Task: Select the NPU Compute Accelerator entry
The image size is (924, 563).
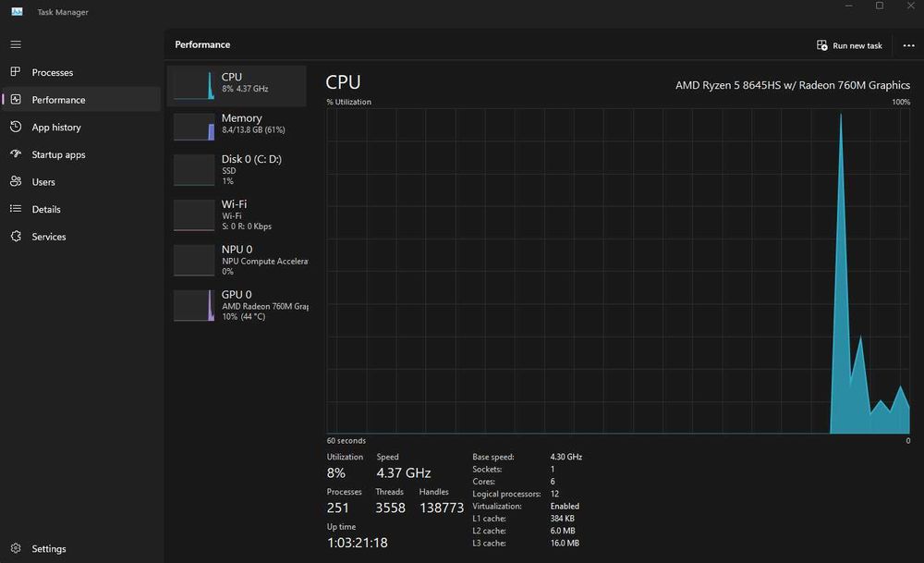Action: pos(237,261)
